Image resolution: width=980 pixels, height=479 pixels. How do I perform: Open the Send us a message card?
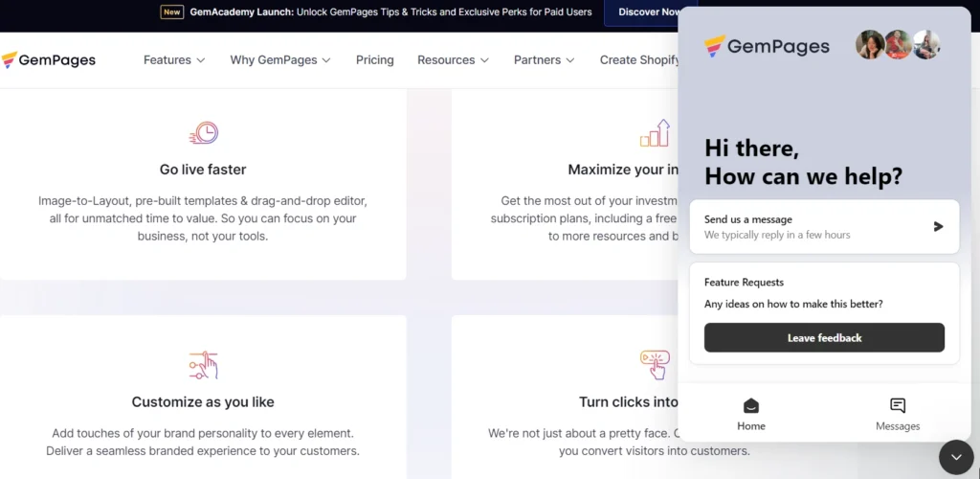(824, 226)
